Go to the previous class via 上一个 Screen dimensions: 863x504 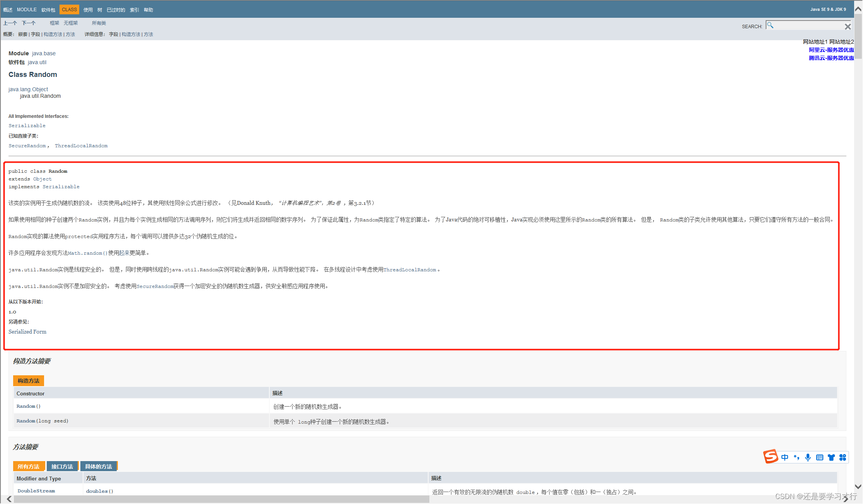(10, 23)
